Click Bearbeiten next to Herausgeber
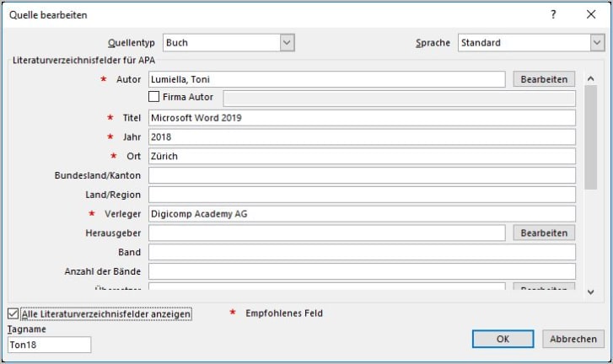The height and width of the screenshot is (364, 613). click(x=544, y=233)
